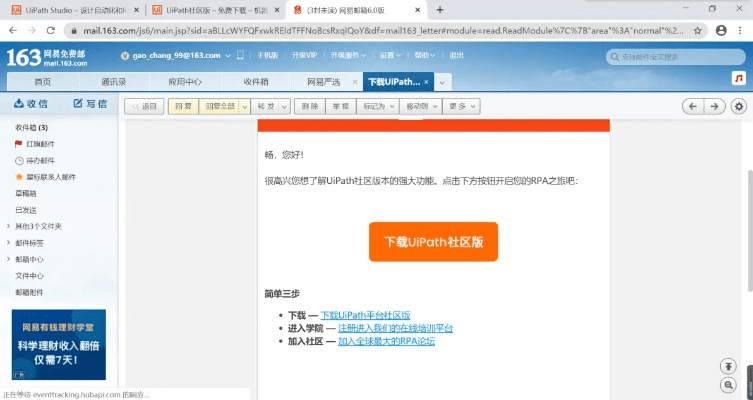Open the 待办邮件 clock folder
753x400 pixels.
(35, 160)
